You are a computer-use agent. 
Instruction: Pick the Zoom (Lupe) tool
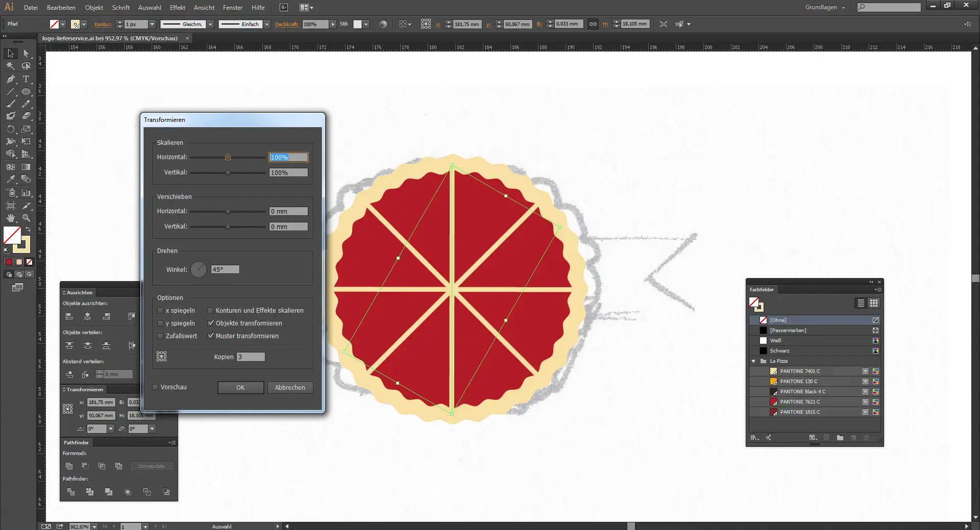pos(26,218)
